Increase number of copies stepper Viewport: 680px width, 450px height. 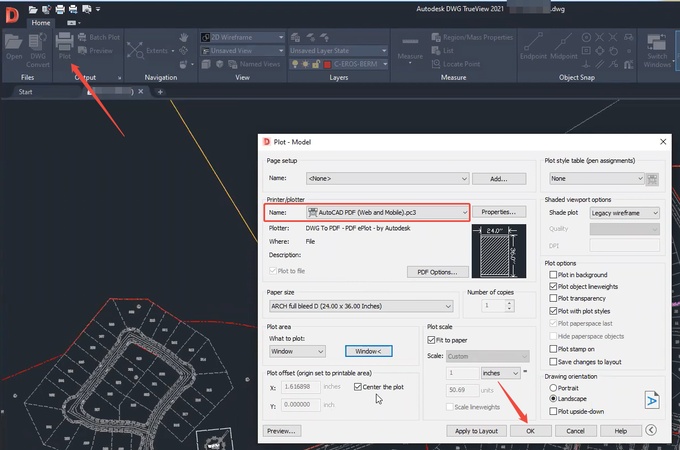pos(510,303)
